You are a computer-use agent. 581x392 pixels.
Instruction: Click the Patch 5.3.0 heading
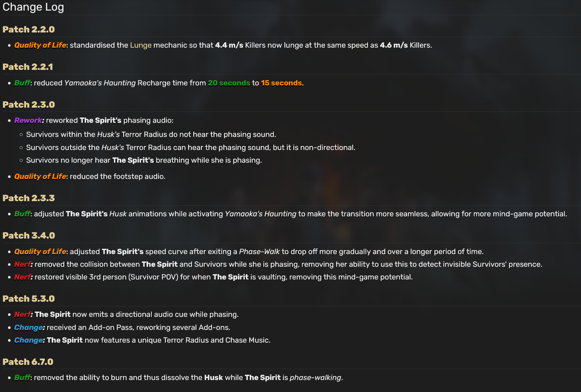(29, 298)
